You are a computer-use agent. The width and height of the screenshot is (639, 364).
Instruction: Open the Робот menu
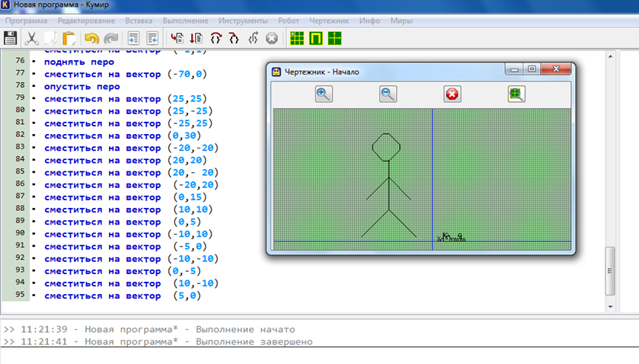(x=289, y=21)
